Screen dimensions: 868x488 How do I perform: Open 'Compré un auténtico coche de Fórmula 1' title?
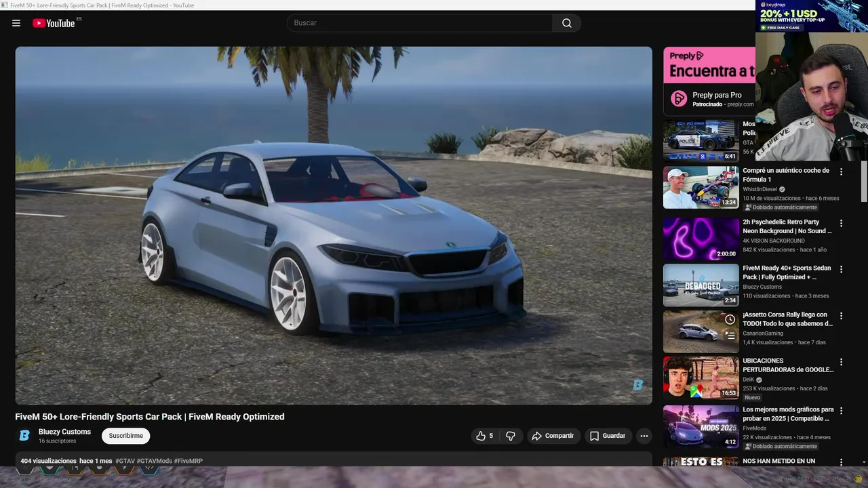(x=786, y=175)
